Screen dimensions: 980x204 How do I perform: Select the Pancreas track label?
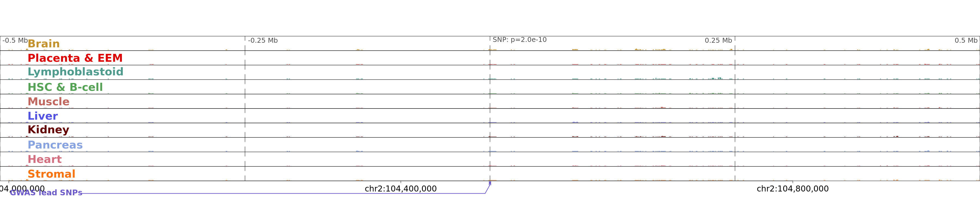coord(55,145)
